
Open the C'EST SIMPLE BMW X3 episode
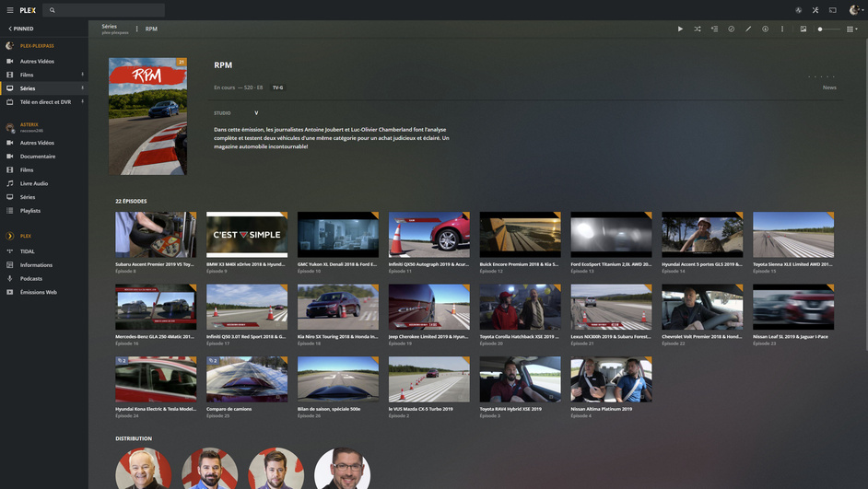tap(247, 235)
